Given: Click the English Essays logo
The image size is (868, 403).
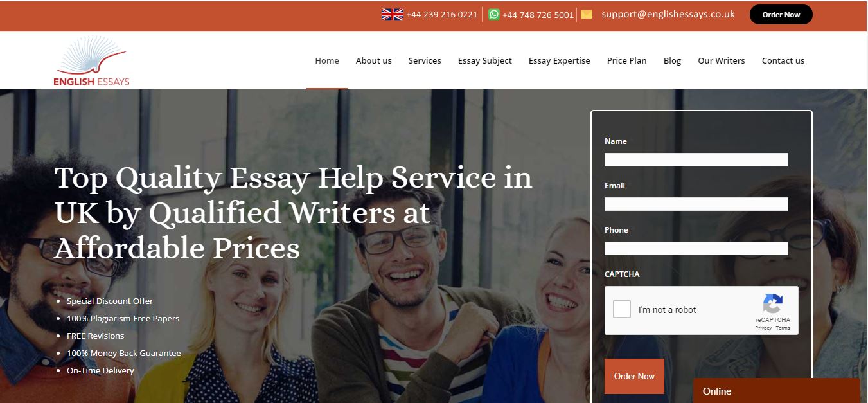Looking at the screenshot, I should (91, 60).
